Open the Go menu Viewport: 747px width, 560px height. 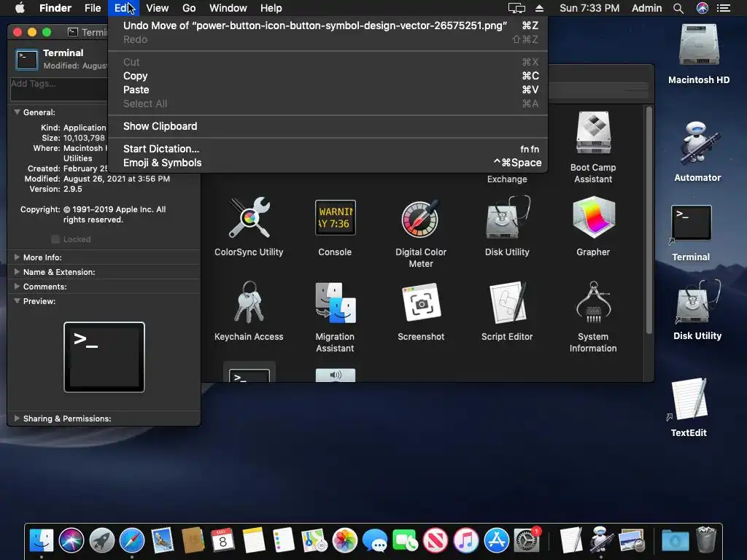coord(189,8)
